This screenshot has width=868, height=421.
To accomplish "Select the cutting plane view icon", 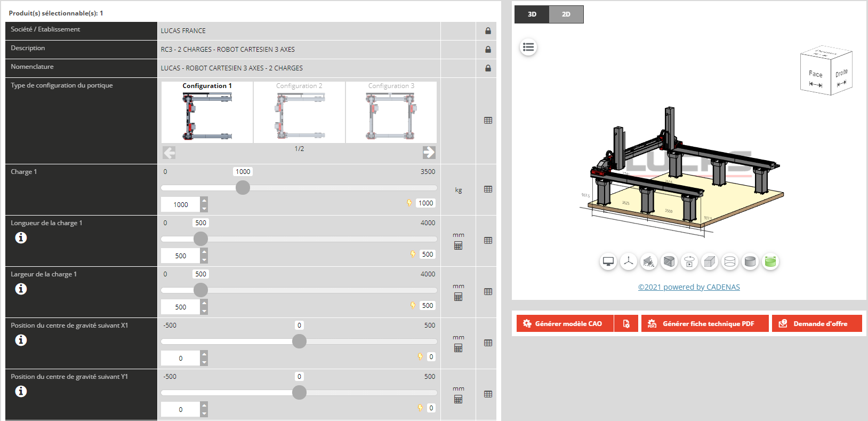I will pyautogui.click(x=649, y=261).
